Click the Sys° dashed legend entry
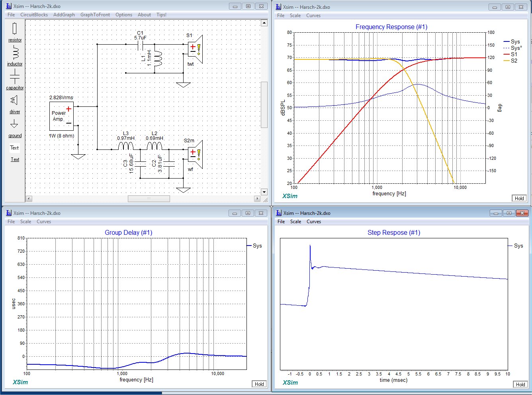This screenshot has width=532, height=395. 513,48
